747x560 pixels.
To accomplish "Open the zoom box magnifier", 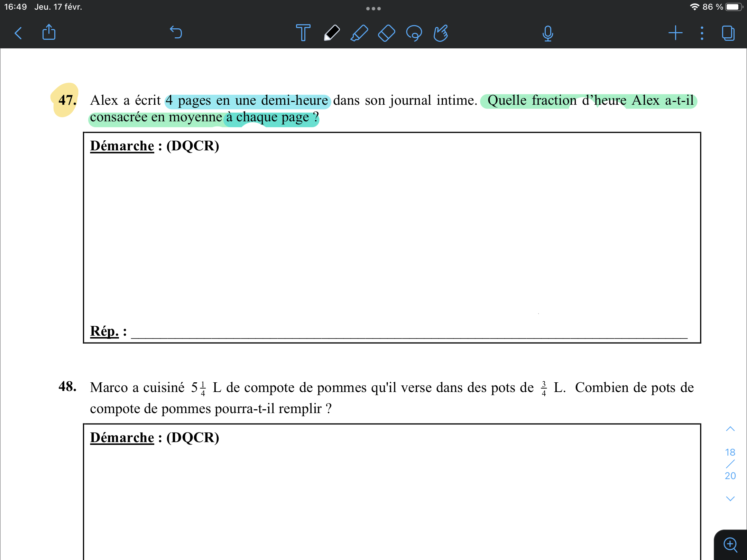I will tap(730, 545).
